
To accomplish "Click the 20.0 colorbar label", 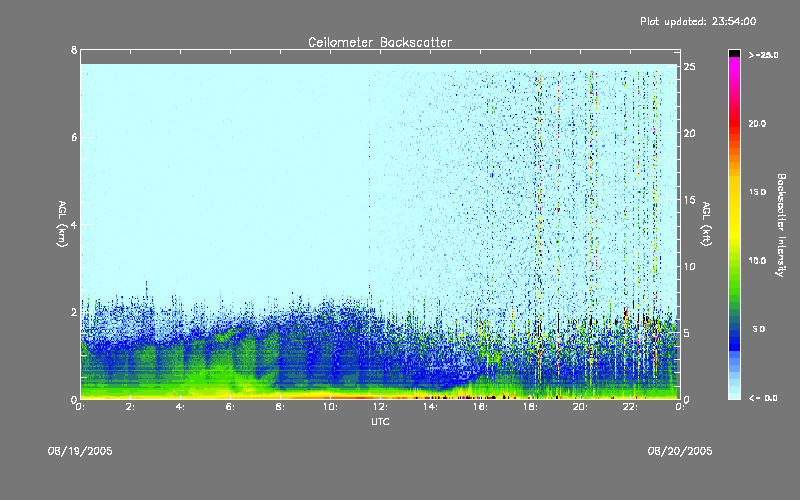I will (757, 123).
